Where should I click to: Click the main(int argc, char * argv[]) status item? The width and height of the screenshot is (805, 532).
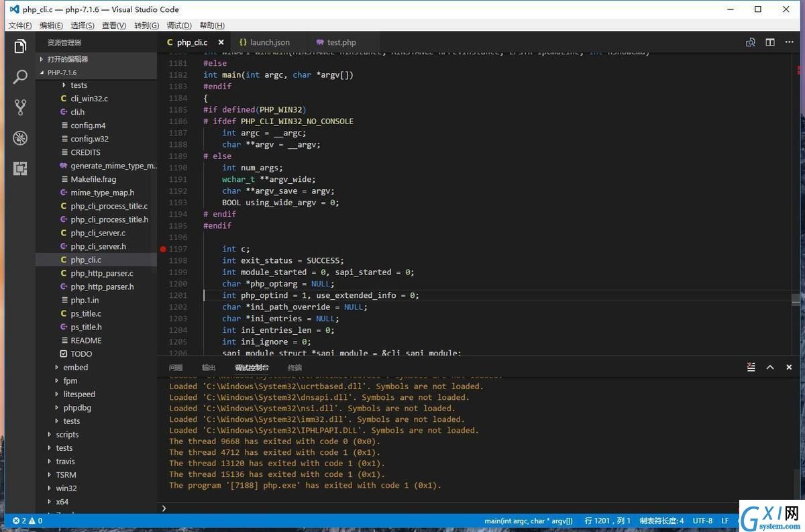[x=529, y=521]
